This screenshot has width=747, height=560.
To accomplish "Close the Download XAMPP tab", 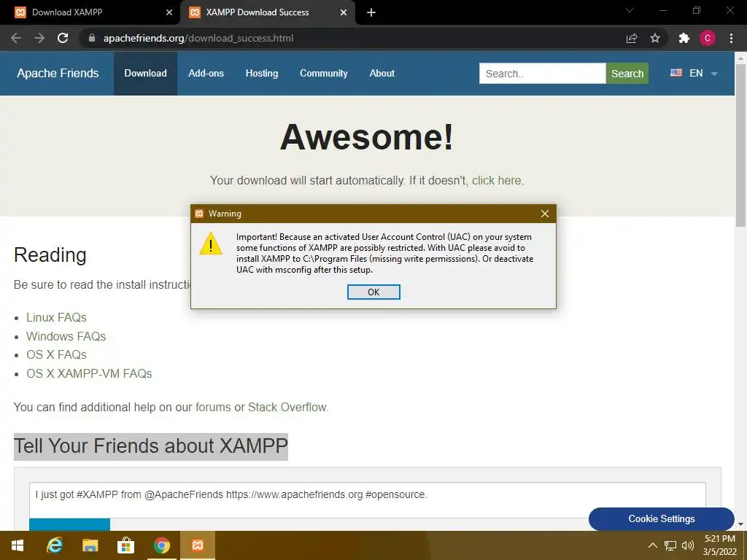I will pos(169,13).
